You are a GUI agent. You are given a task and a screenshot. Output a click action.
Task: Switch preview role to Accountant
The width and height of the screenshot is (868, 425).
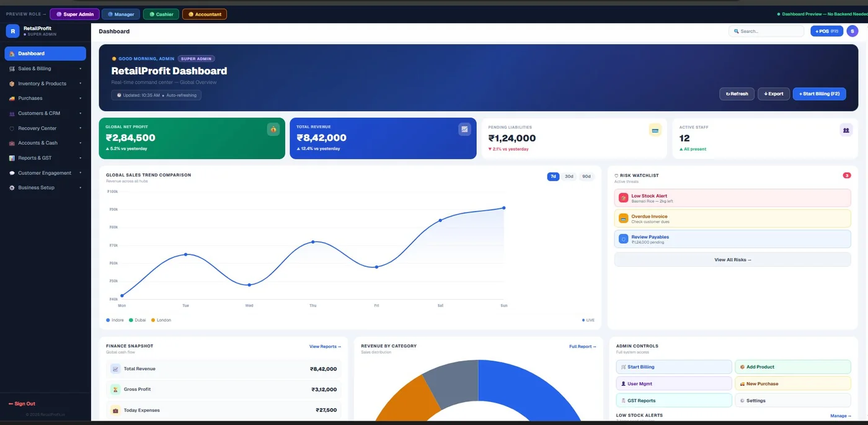(x=205, y=14)
